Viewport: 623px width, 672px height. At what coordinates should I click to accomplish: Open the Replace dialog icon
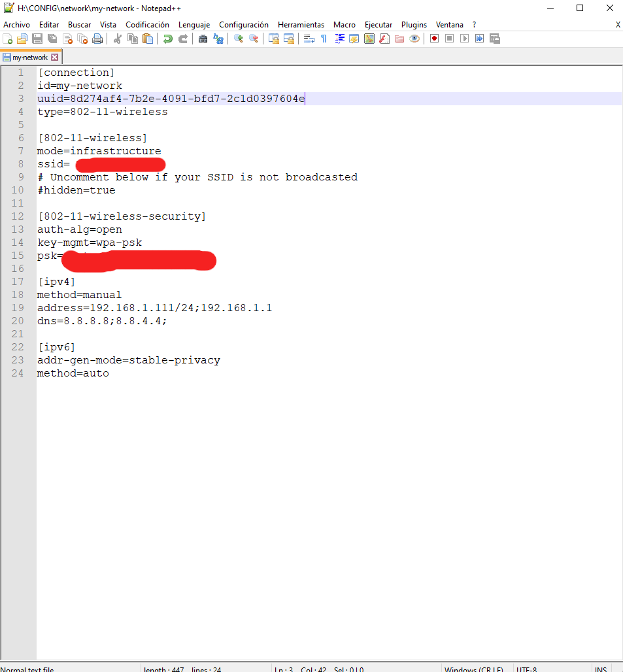[218, 39]
